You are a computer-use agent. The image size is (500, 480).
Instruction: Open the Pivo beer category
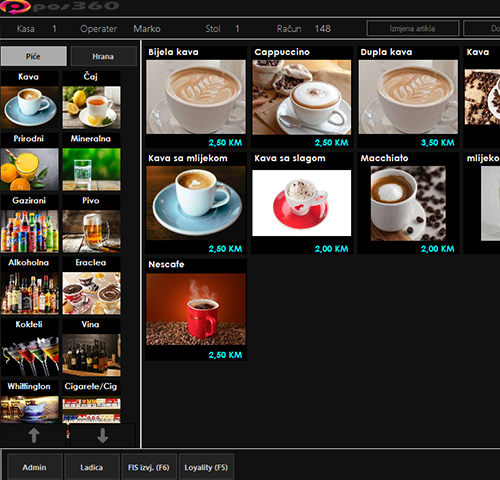coord(91,224)
